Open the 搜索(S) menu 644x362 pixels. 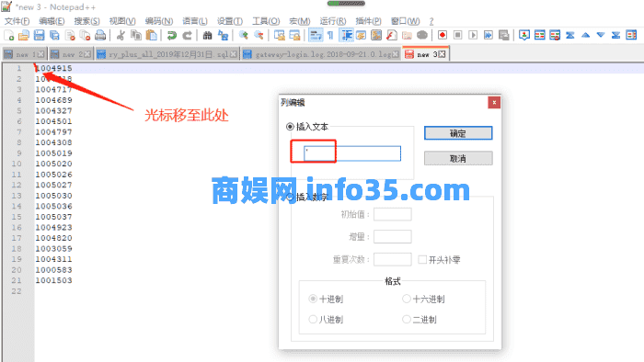pos(86,21)
